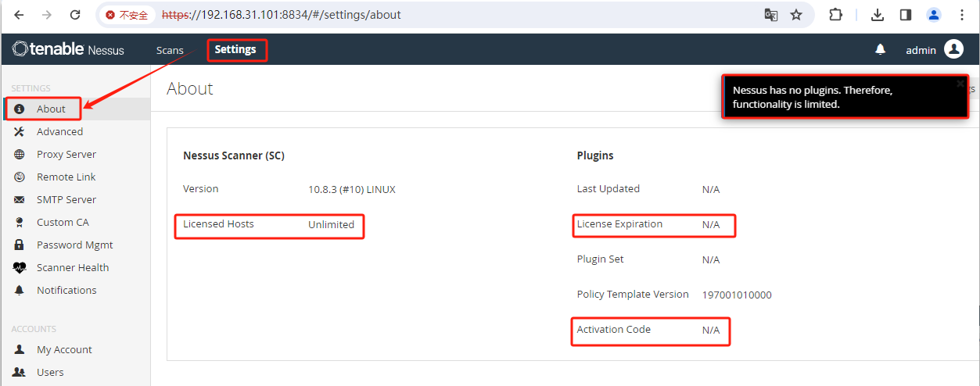This screenshot has width=980, height=386.
Task: Click the Advanced tools icon
Action: pos(20,131)
